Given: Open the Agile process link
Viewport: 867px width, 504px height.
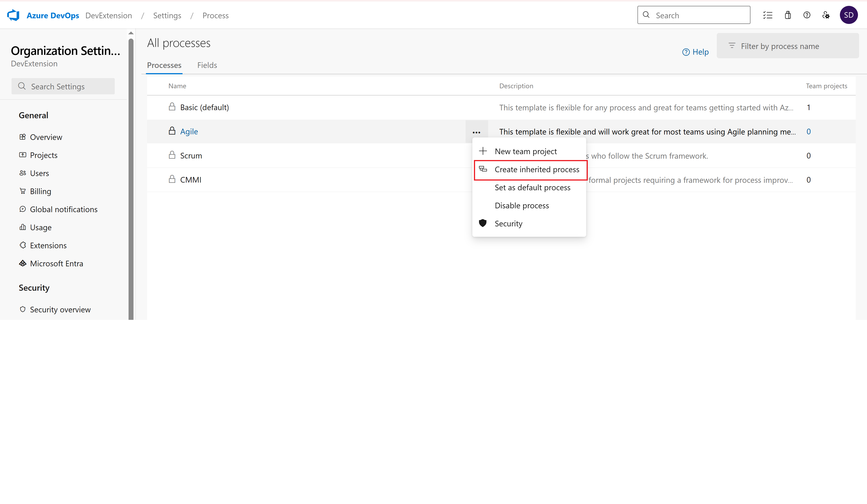Looking at the screenshot, I should coord(189,132).
